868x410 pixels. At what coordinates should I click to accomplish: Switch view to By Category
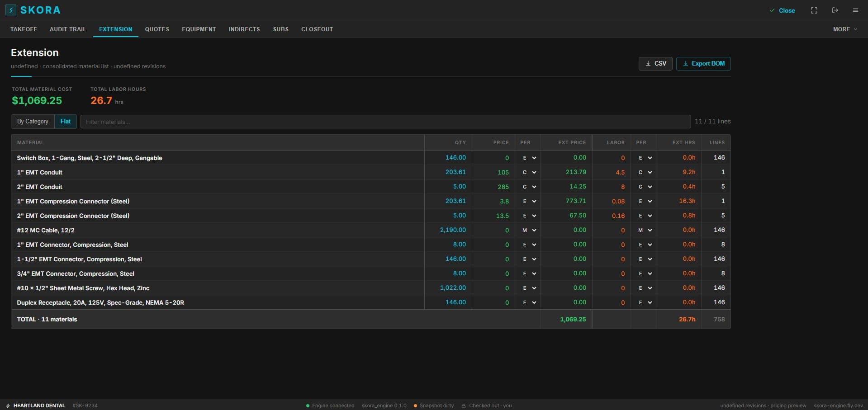[x=33, y=122]
